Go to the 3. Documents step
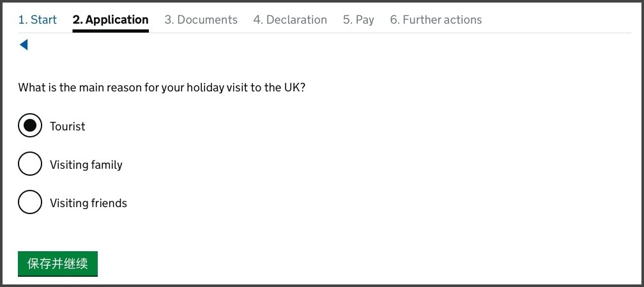Screen dimensions: 644x287 coord(201,20)
